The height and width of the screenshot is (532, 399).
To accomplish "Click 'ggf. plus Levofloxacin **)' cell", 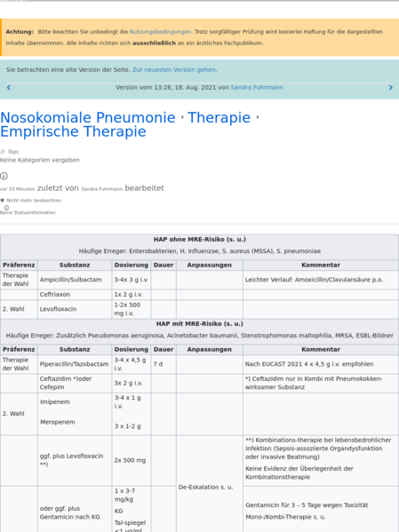I will tap(75, 460).
